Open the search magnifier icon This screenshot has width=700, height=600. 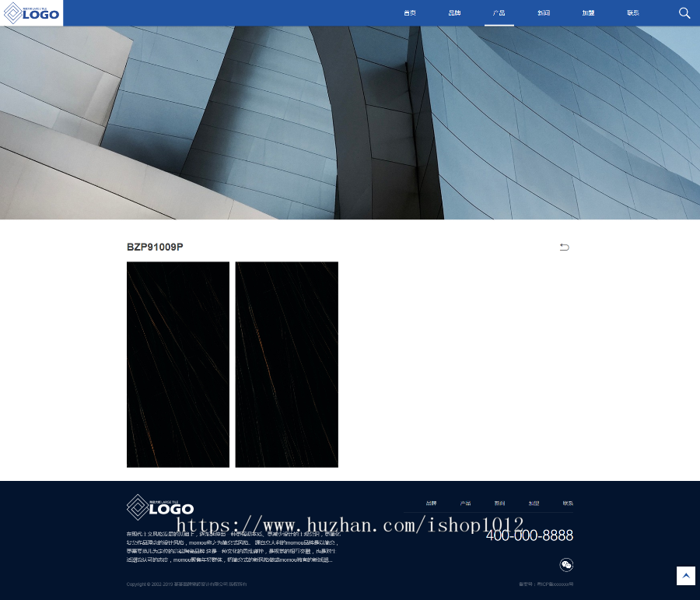pos(684,12)
